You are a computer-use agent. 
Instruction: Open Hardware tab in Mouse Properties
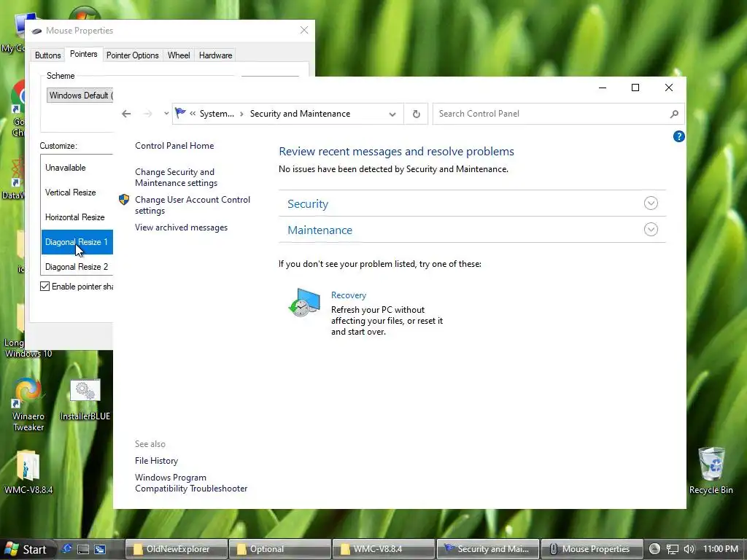(x=215, y=55)
